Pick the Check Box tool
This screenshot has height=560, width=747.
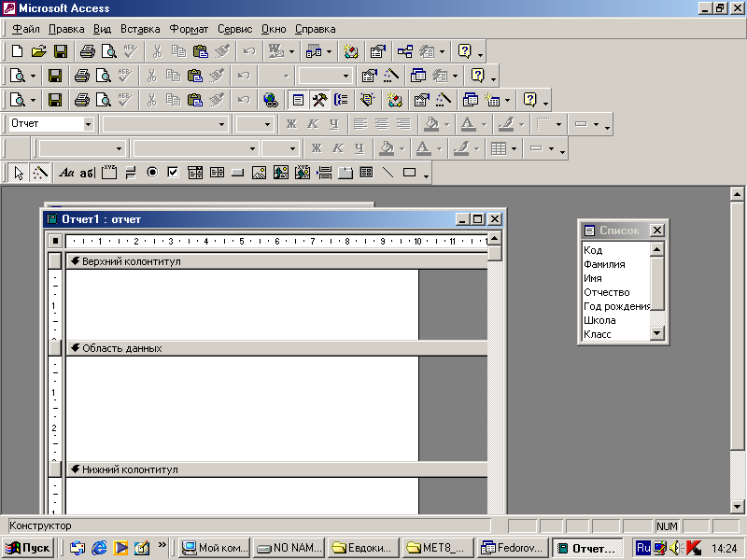tap(174, 173)
